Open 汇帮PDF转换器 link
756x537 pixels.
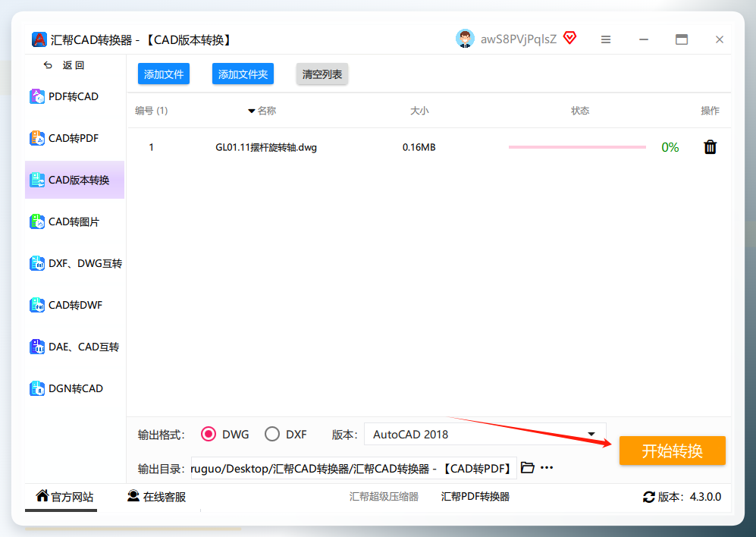click(x=475, y=497)
